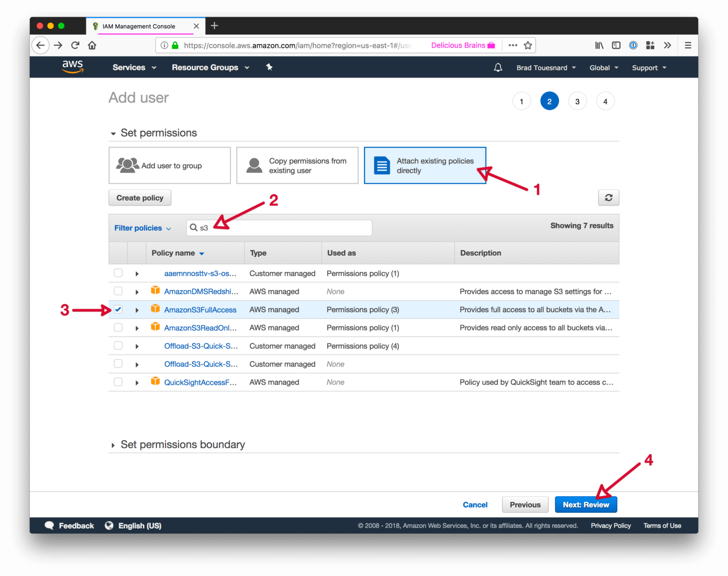This screenshot has width=728, height=576.
Task: Expand AmazonS3FullAccess policy row details
Action: click(137, 310)
